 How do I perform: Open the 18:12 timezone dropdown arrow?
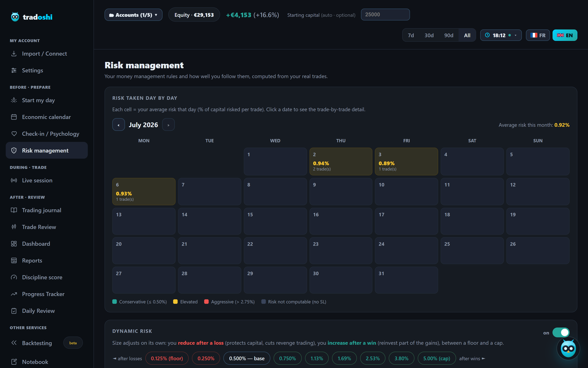click(515, 35)
